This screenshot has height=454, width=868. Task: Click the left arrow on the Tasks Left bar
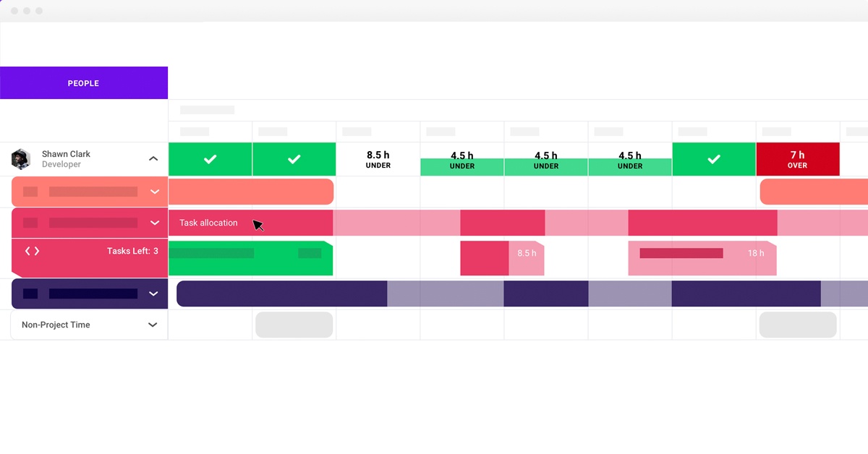(27, 250)
